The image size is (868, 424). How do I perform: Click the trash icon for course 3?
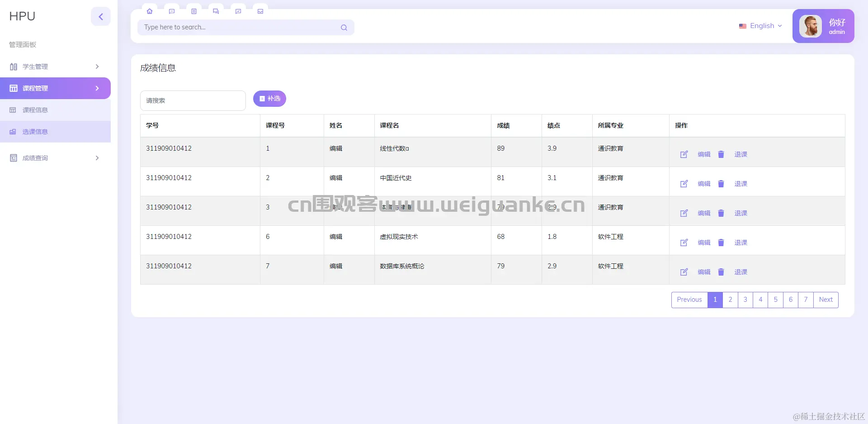click(x=721, y=213)
